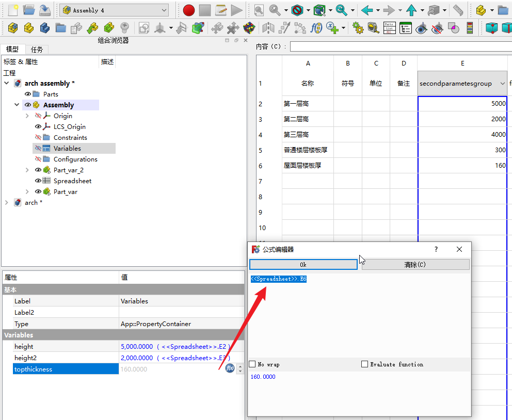Click the formula f(x) icon beside topthickness
512x420 pixels.
tap(230, 368)
